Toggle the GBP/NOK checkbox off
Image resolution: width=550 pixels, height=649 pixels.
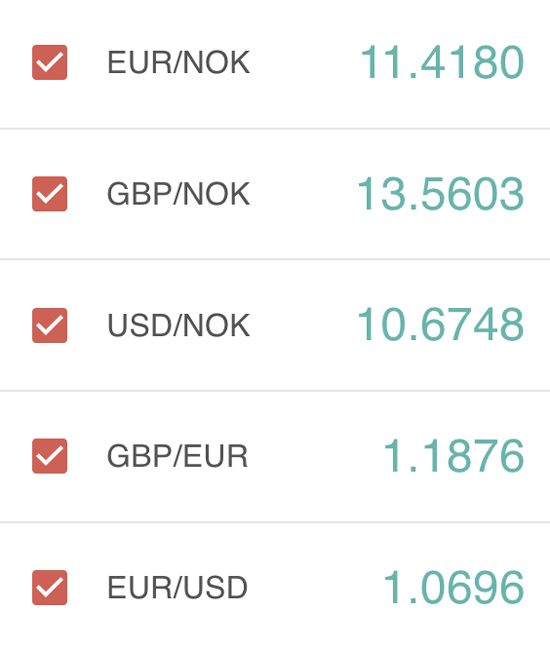coord(50,194)
